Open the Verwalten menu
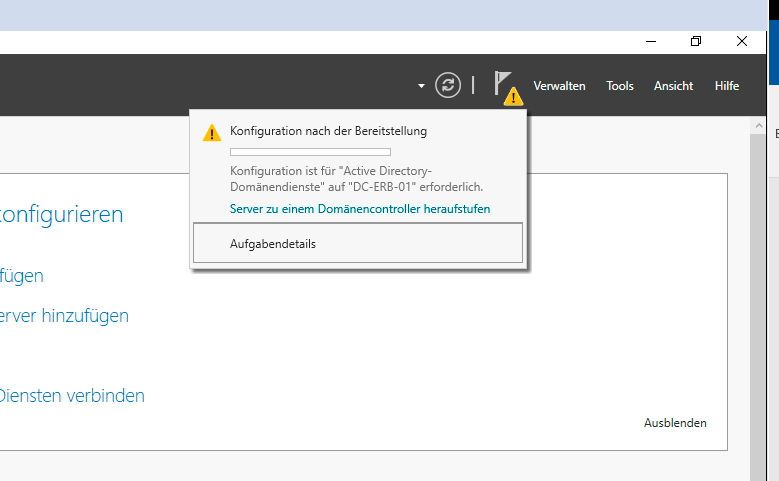 559,86
